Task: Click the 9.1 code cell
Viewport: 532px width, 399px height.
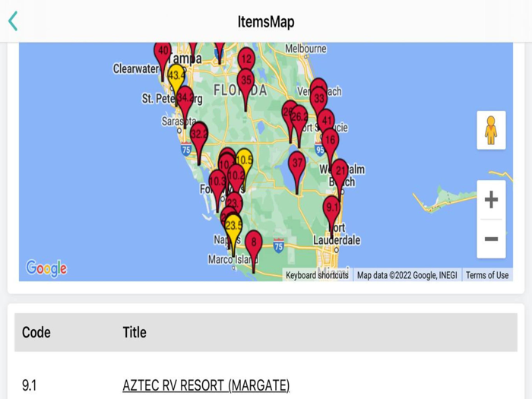Action: (29, 385)
